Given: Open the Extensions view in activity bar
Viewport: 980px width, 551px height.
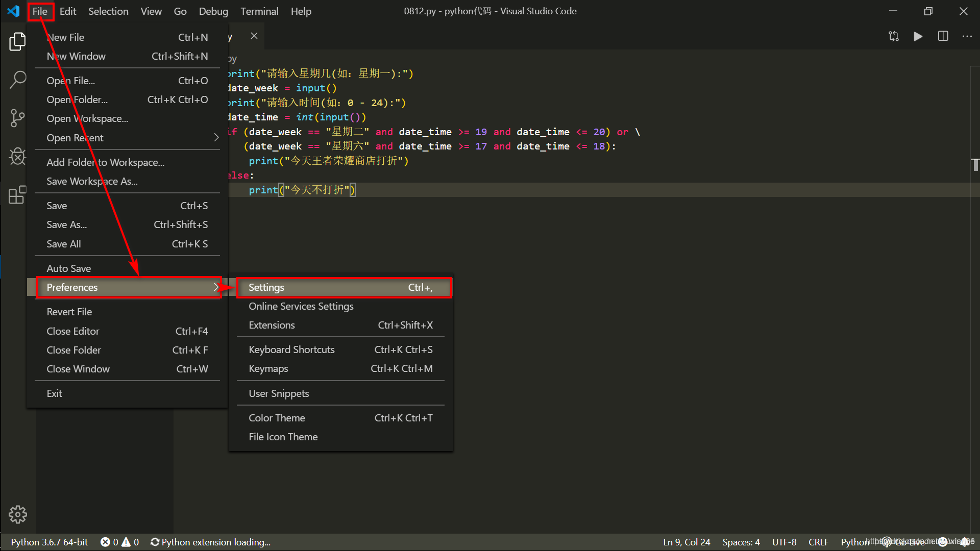Looking at the screenshot, I should 17,194.
